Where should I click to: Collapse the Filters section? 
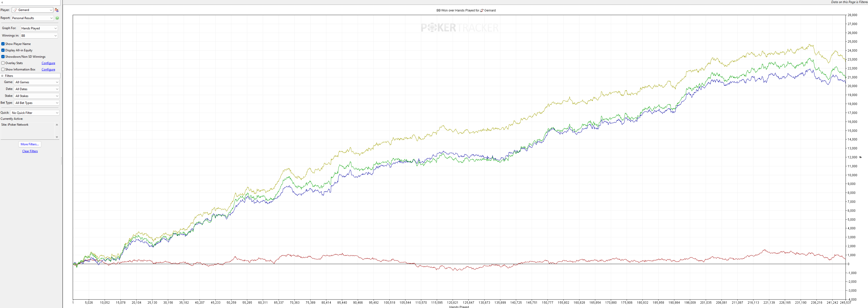click(2, 76)
